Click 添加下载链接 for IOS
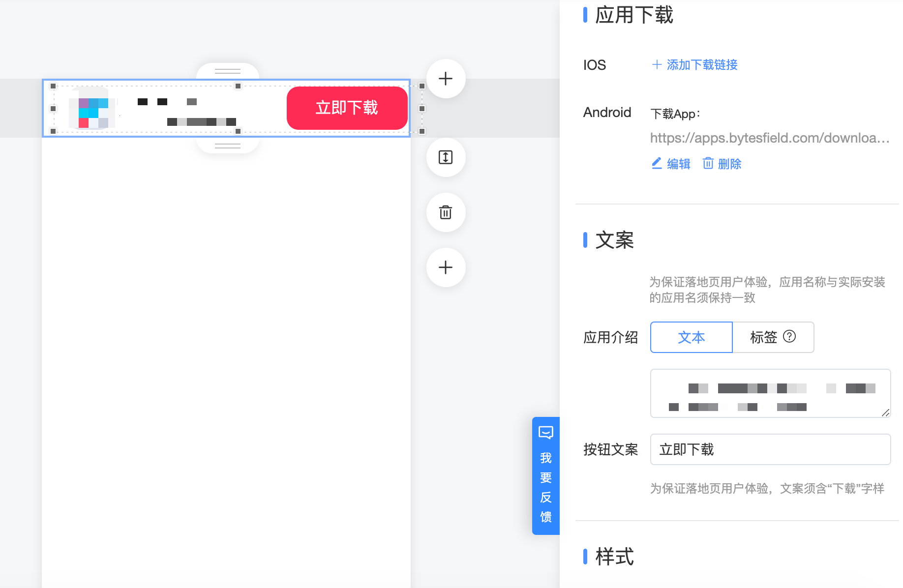Image resolution: width=903 pixels, height=588 pixels. [x=702, y=64]
